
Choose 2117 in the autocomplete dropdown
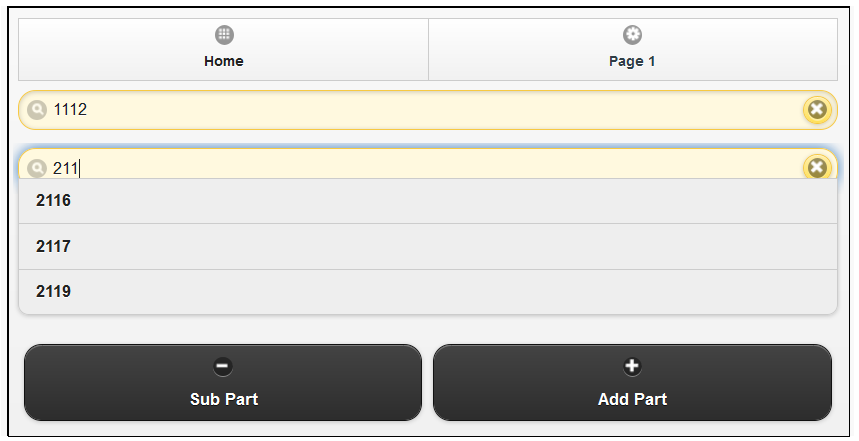[x=428, y=247]
